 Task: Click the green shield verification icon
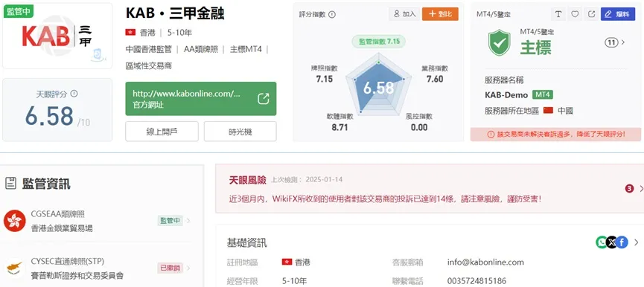[499, 42]
